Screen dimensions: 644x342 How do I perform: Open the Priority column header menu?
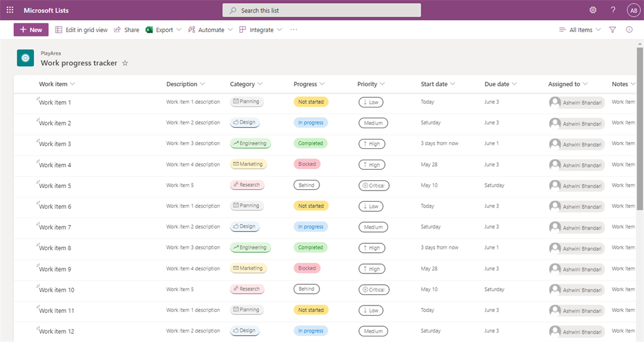pyautogui.click(x=371, y=84)
